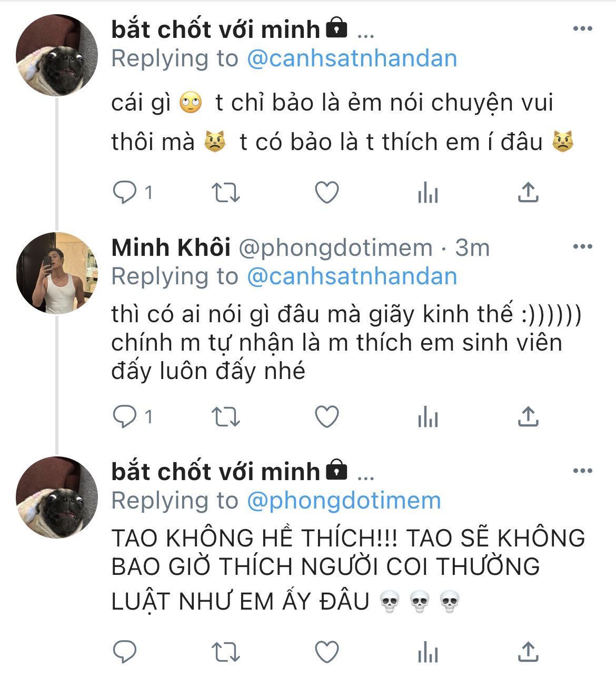Viewport: 616px width, 677px height.
Task: Reply to Minh Khôi's tweet
Action: point(125,417)
